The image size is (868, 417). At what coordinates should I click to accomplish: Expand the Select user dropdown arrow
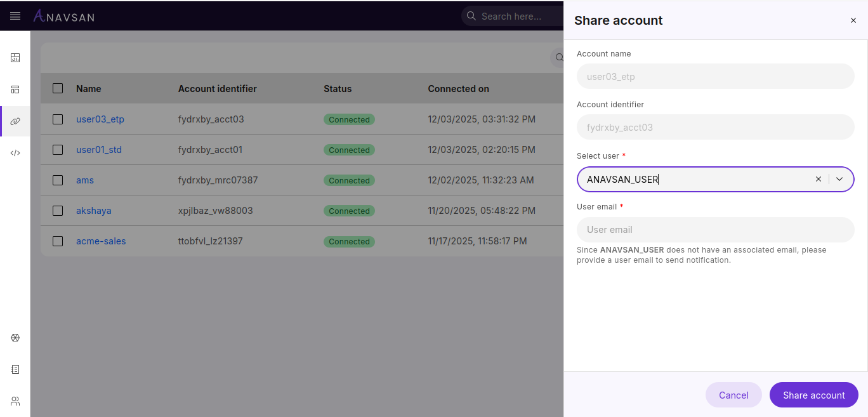coord(839,179)
